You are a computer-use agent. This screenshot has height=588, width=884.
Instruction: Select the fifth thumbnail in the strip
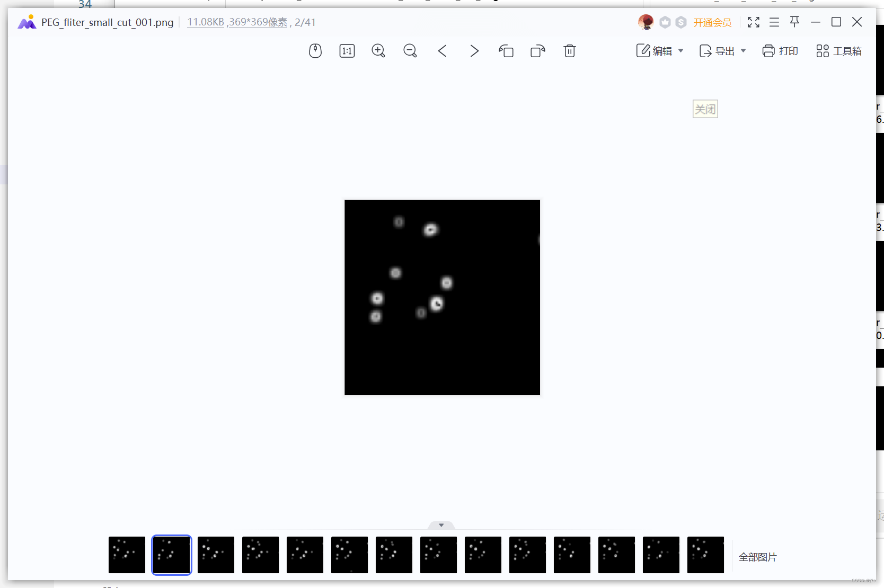(x=305, y=555)
